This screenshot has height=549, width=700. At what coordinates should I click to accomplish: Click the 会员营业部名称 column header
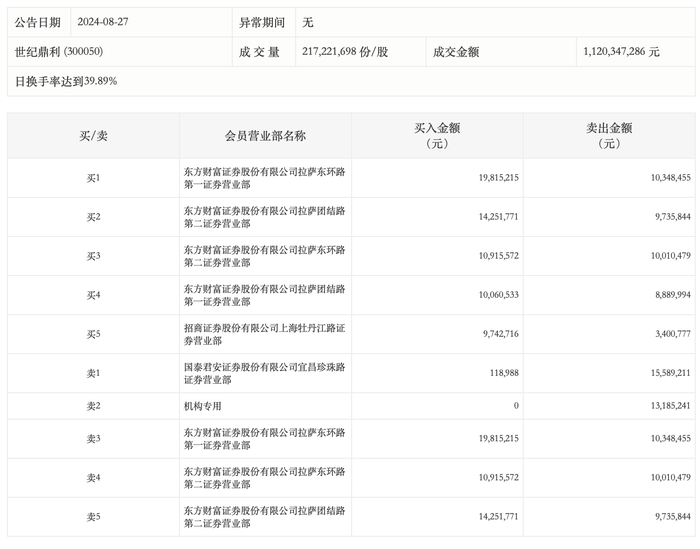pos(265,136)
